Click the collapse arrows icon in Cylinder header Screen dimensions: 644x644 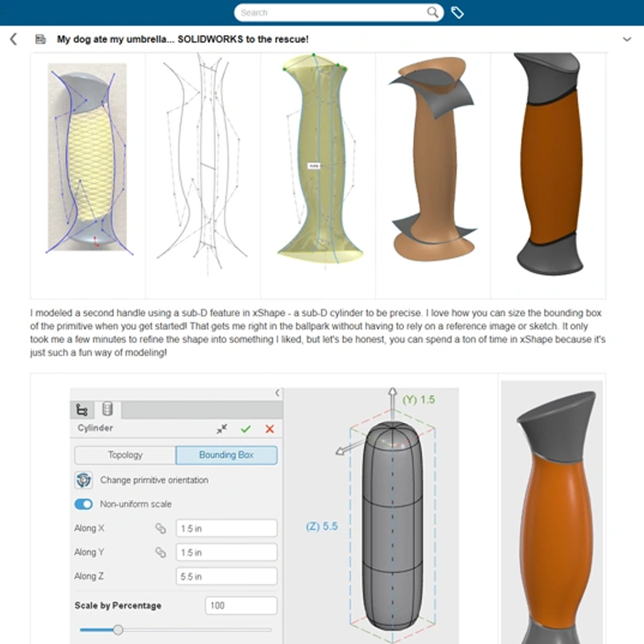click(x=222, y=429)
